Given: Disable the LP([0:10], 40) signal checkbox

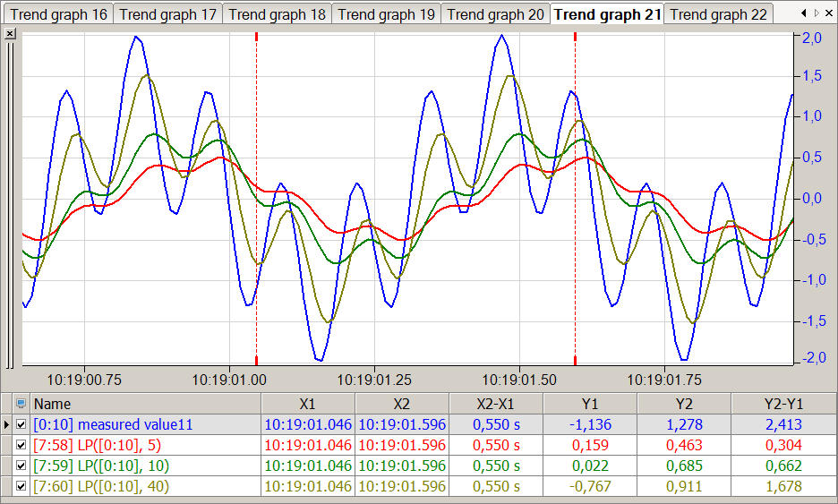Looking at the screenshot, I should [21, 486].
